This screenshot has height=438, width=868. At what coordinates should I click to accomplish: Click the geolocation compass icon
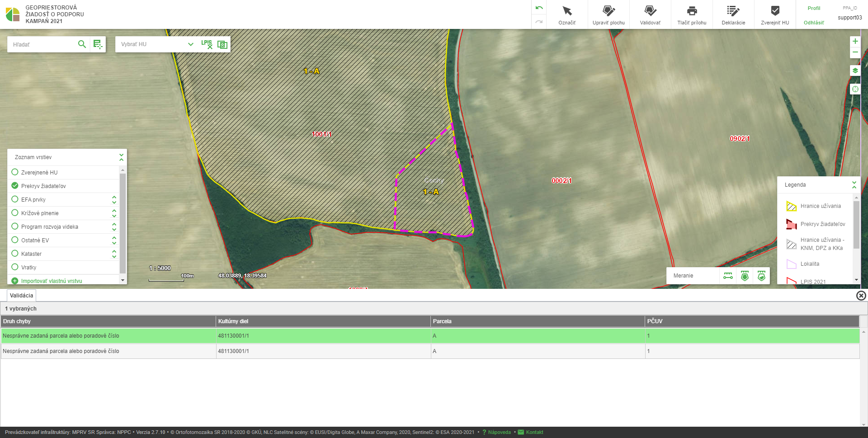point(855,89)
